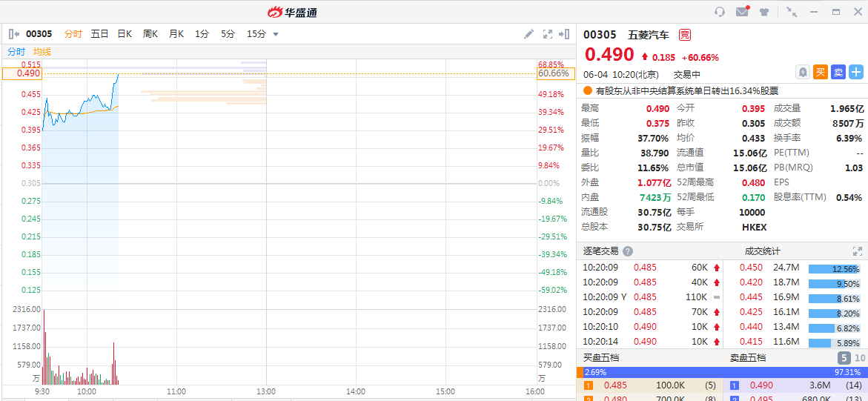Click the 9.50% volume distribution bar
Screen dimensions: 868x401
834,284
